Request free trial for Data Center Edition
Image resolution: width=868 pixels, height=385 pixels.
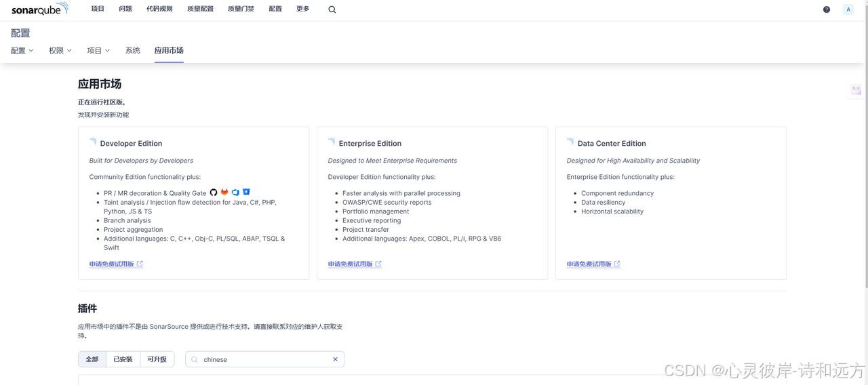pos(593,264)
